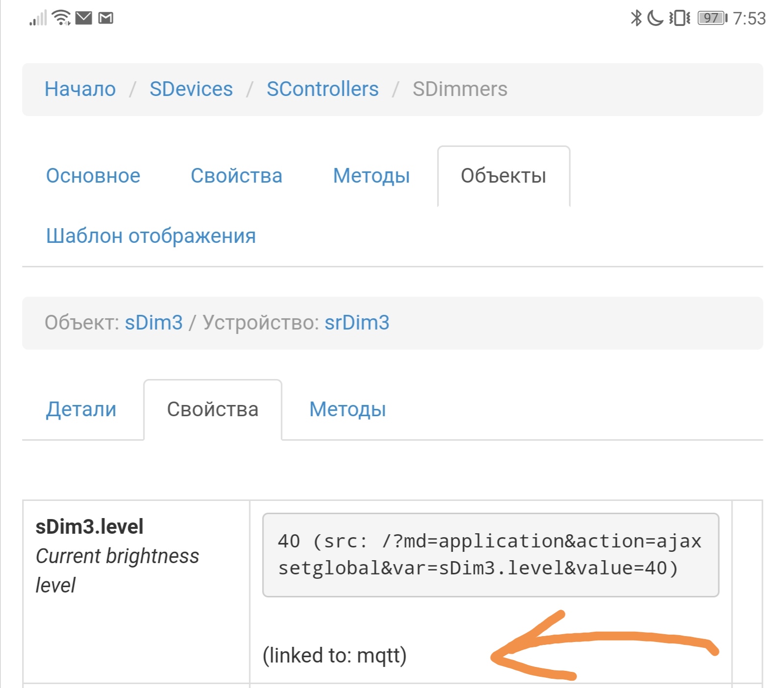The width and height of the screenshot is (784, 688).
Task: Tap the Gmail notification icon
Action: (106, 18)
